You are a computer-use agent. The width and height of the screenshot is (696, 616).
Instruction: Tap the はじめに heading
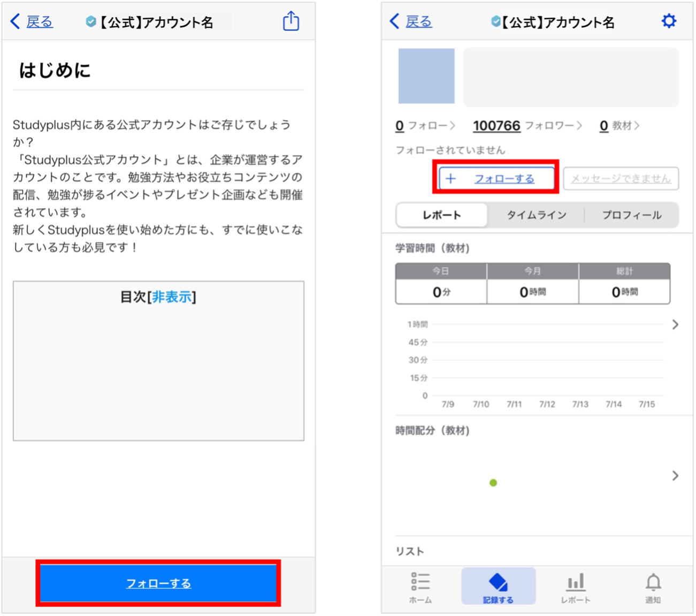pos(55,70)
